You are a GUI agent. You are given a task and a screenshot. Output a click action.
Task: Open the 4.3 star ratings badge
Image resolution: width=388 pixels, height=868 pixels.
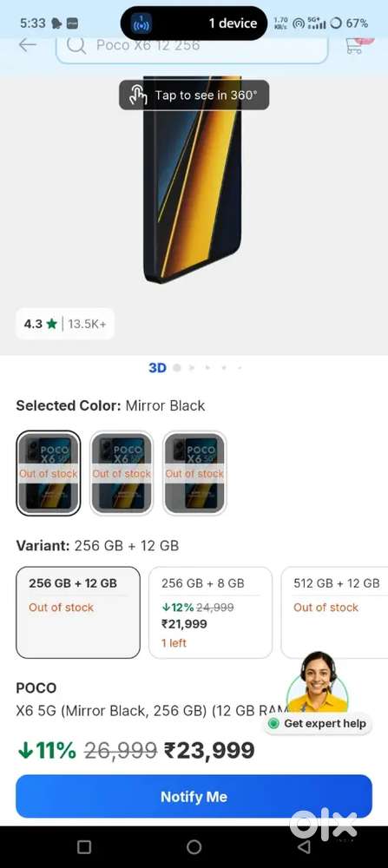pyautogui.click(x=65, y=324)
